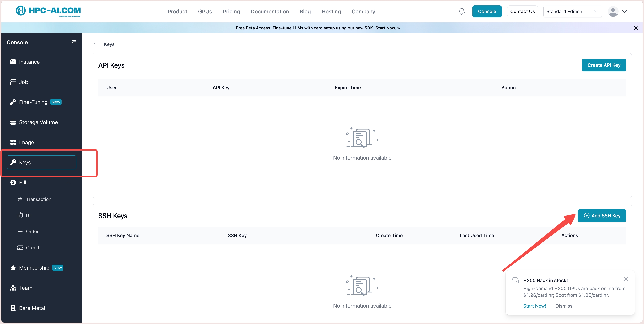Collapse the Console sidebar menu icon
The width and height of the screenshot is (644, 324).
tap(73, 42)
